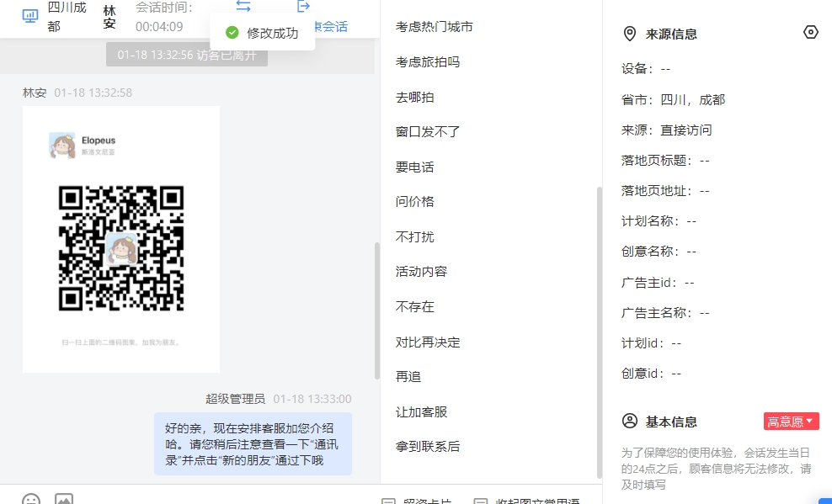Click timestamp 01-18 13:33:00 beside 超级管理员
This screenshot has width=832, height=504.
(312, 399)
